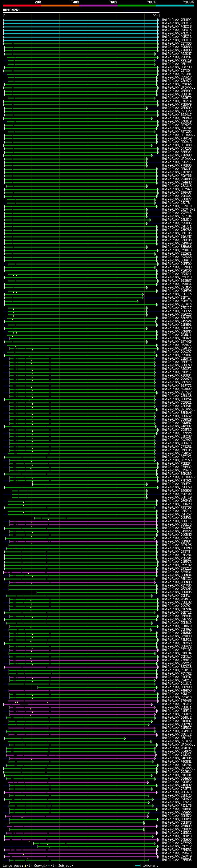The height and width of the screenshot is (868, 197).
Task: Open hit UniRef100_A0EXI4
Action: (177, 33)
